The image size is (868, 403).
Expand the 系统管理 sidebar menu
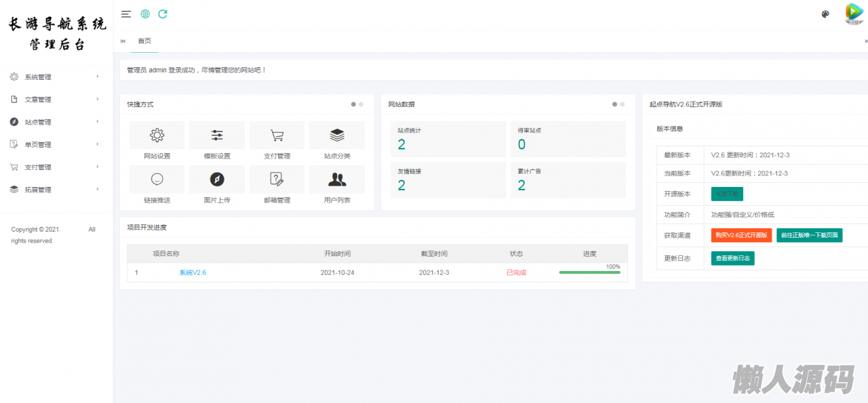tap(54, 77)
